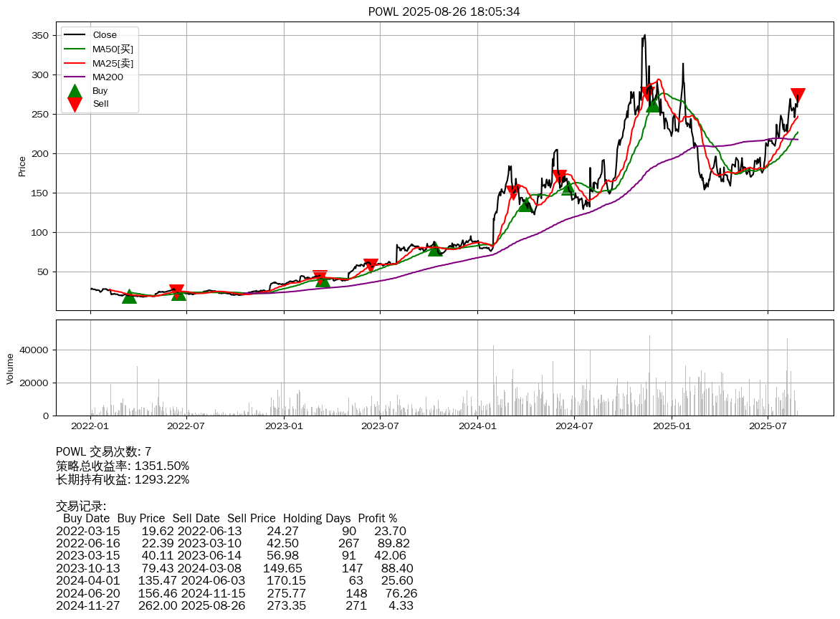This screenshot has width=840, height=619.
Task: Click the MA25 red line sample in legend
Action: point(75,63)
